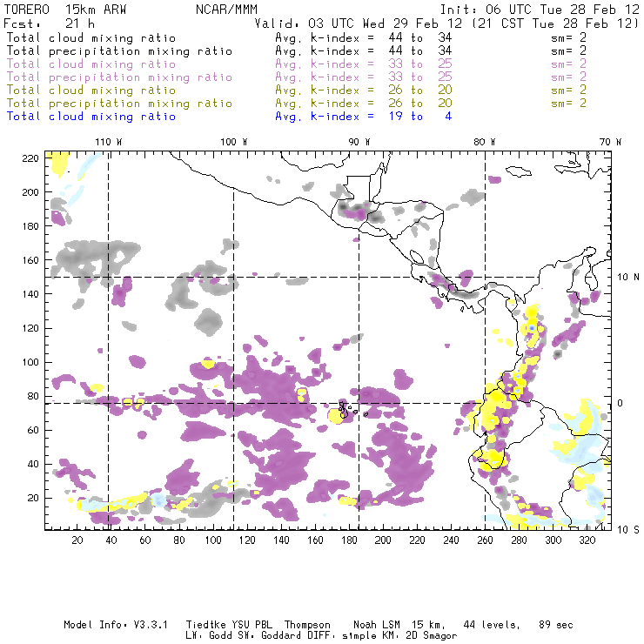
Task: Select the "Init: 06 UTC Tue 28 Feb 12" text
Action: (x=540, y=10)
